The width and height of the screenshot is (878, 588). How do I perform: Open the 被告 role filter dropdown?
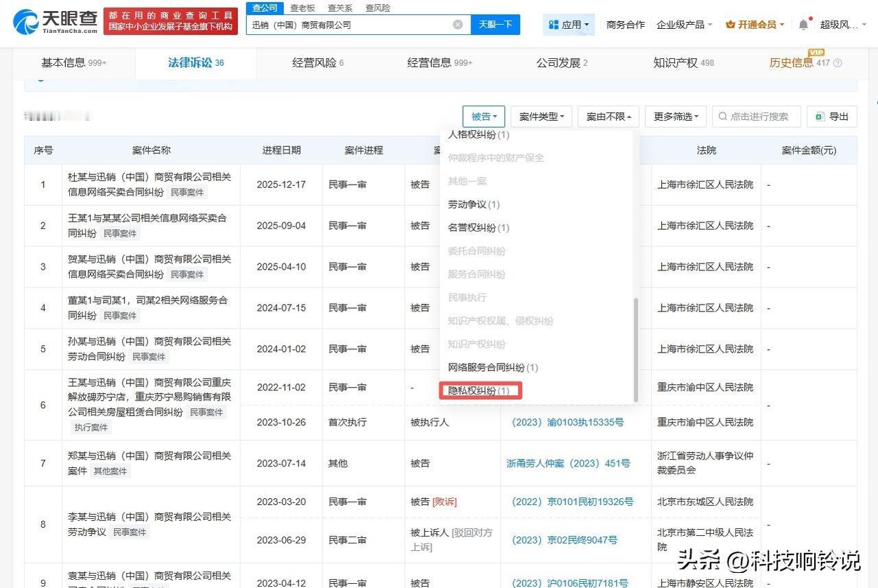point(484,116)
